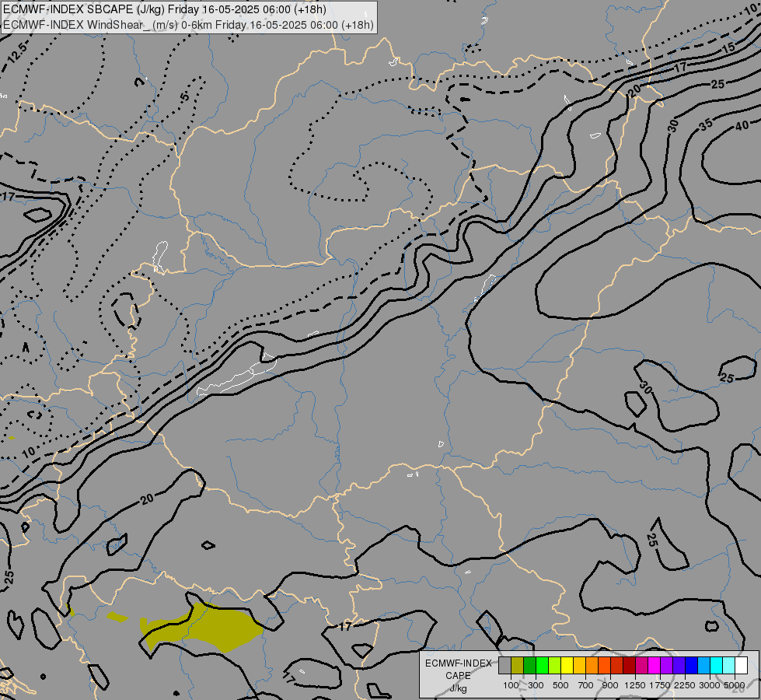Select the '900' legend value

pyautogui.click(x=610, y=685)
